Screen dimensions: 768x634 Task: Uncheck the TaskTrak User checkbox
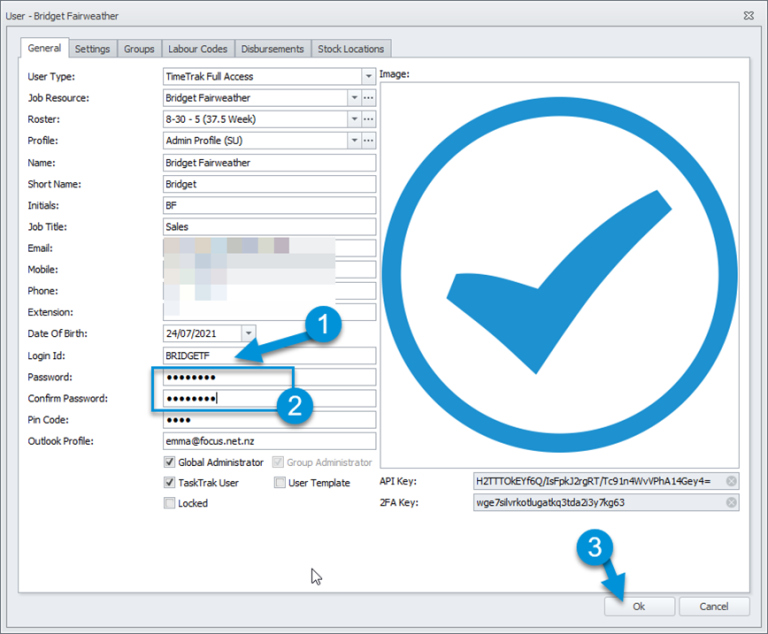point(169,483)
